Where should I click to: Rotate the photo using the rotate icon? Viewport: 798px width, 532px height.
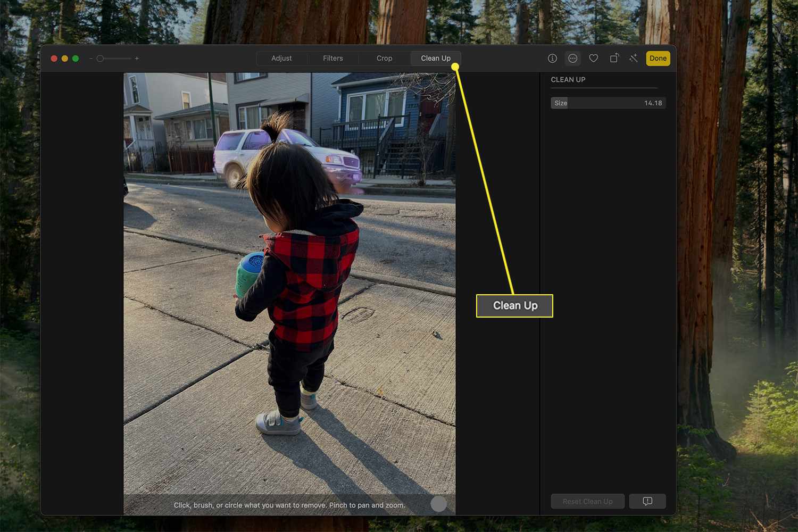614,59
